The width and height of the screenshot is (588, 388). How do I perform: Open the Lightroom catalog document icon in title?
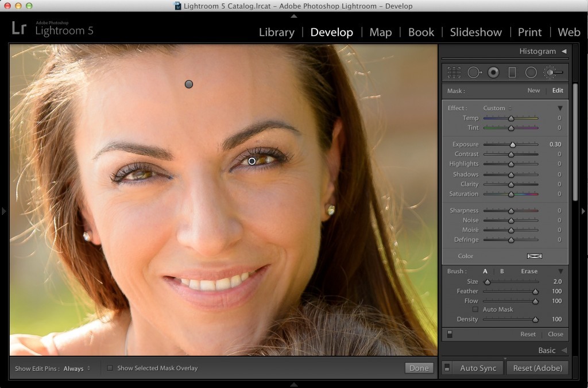(x=178, y=6)
